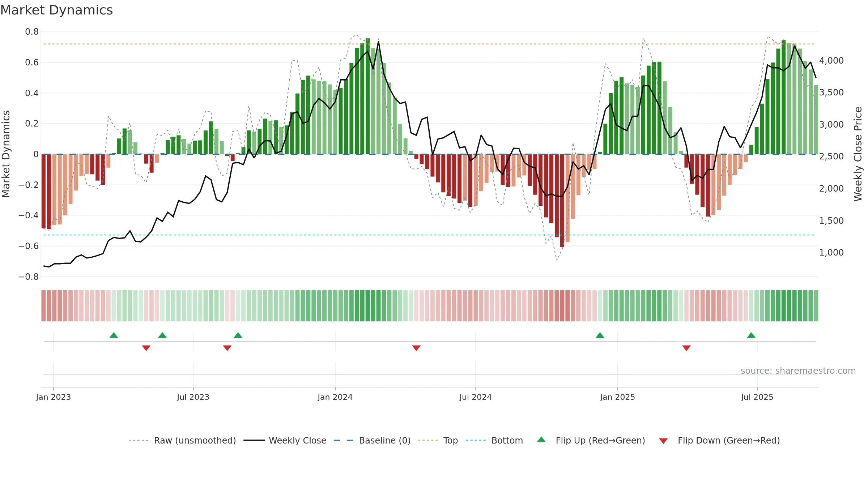The width and height of the screenshot is (868, 488).
Task: Click the orange dashed Top threshold line
Action: tap(429, 44)
